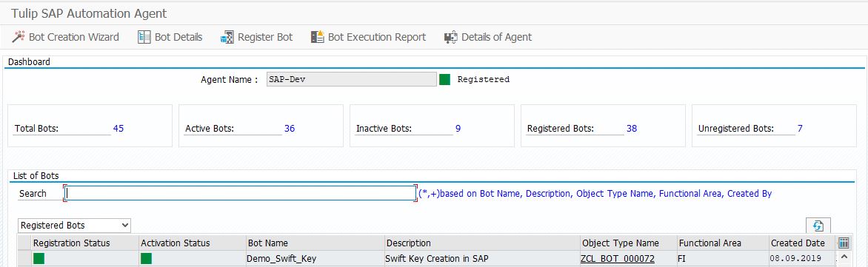Image resolution: width=868 pixels, height=267 pixels.
Task: Click the List of Bots section title
Action: coord(36,176)
